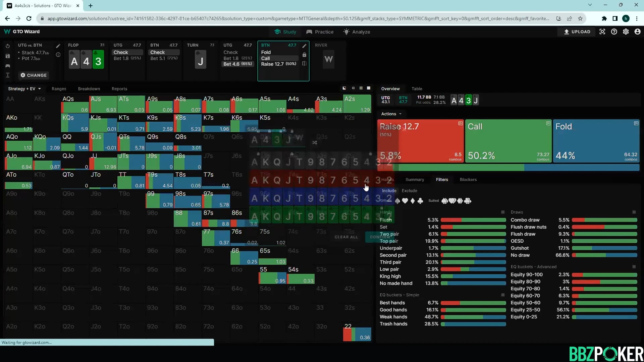Viewport: 644px width, 362px height.
Task: Toggle the Draws section square checkbox
Action: click(x=634, y=212)
